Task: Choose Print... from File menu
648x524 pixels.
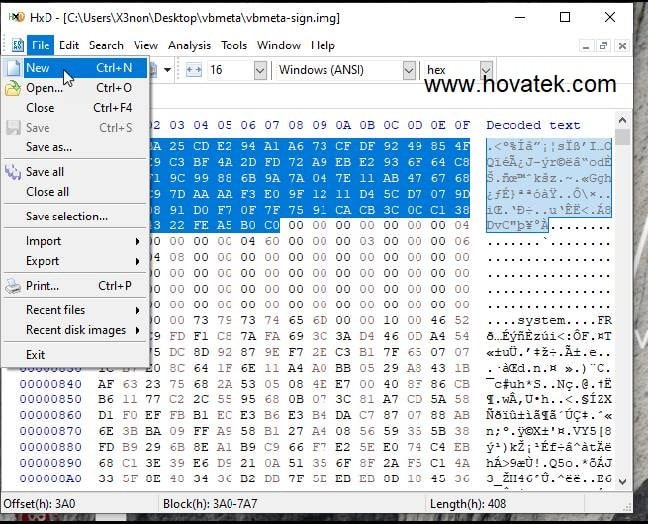Action: (75, 286)
